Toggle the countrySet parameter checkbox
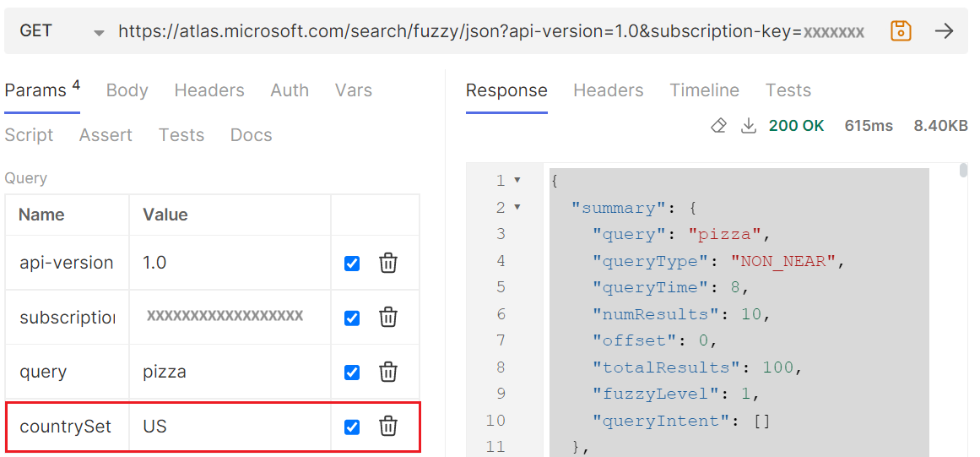The image size is (980, 457). click(352, 427)
